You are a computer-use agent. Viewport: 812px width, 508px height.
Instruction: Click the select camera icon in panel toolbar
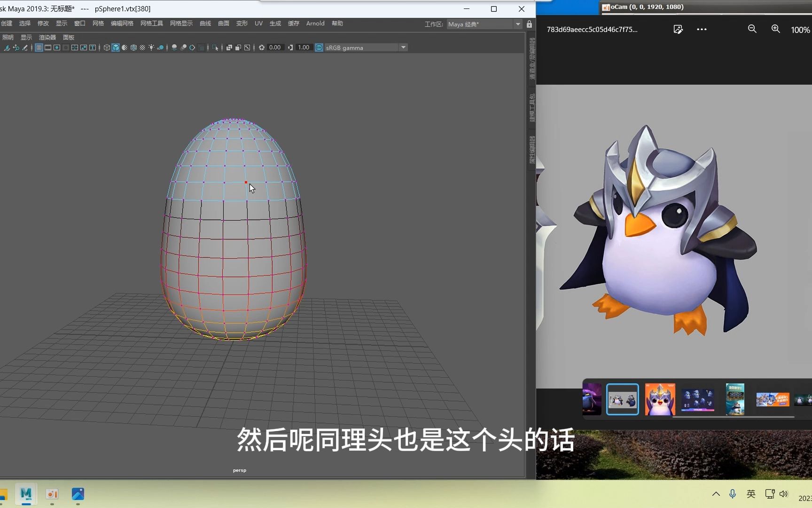[x=7, y=48]
